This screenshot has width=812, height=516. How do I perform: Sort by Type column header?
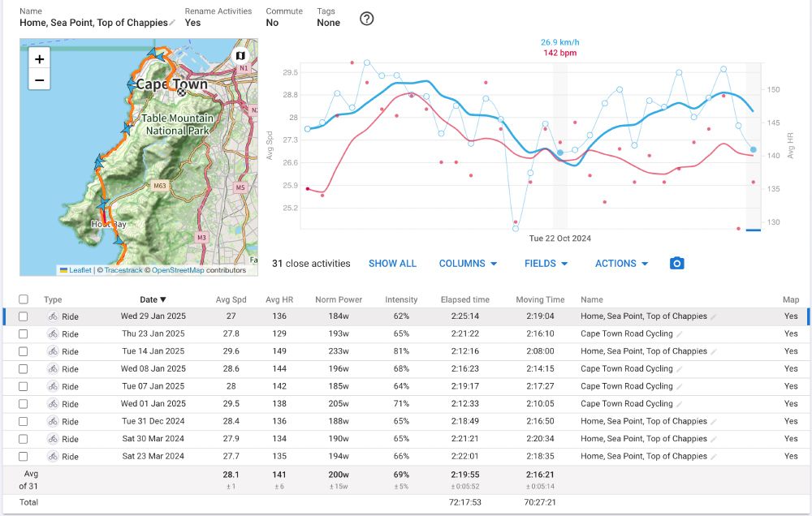pos(53,299)
